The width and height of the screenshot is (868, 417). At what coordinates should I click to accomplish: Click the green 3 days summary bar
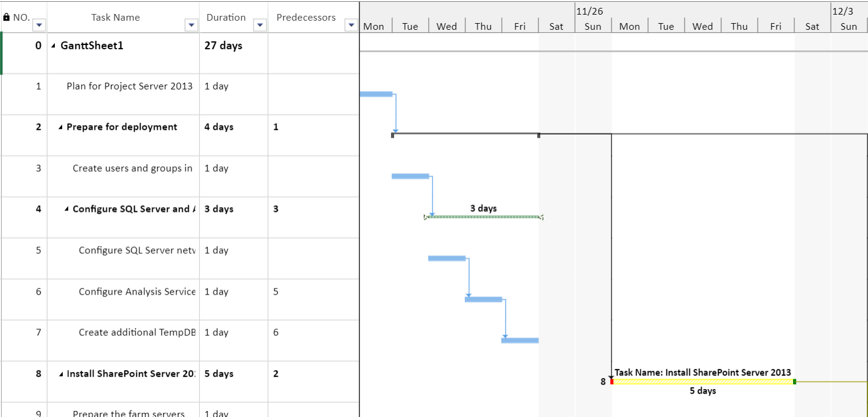coord(484,217)
